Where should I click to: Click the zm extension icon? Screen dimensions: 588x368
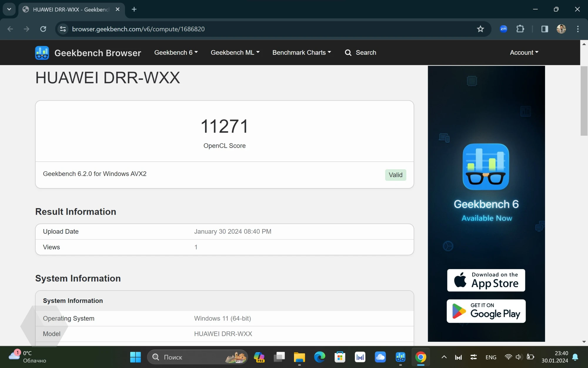[x=503, y=29]
